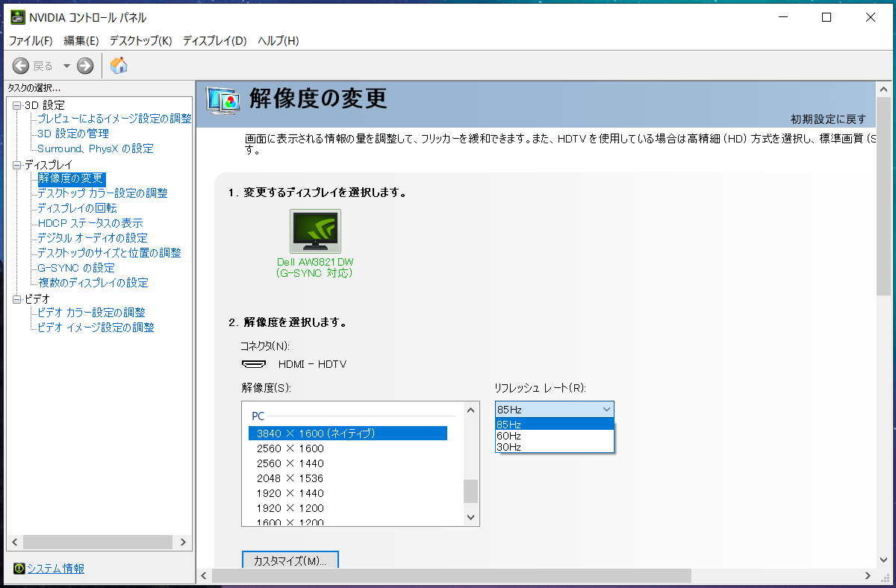
Task: Click the リフレッシュ レート combo box
Action: coord(554,409)
